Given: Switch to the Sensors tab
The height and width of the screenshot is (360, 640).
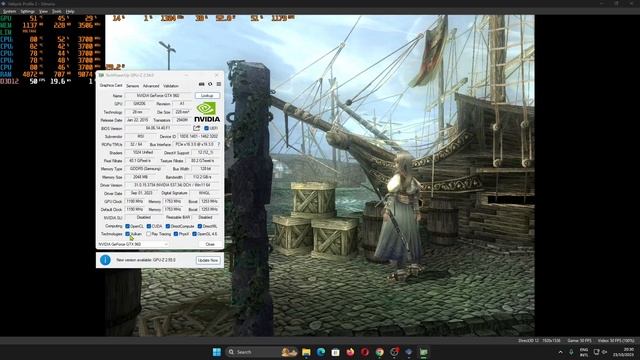Looking at the screenshot, I should coord(133,86).
